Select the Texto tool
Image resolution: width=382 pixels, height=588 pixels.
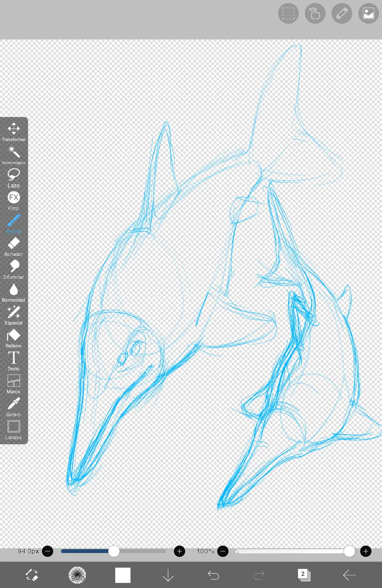tap(14, 362)
